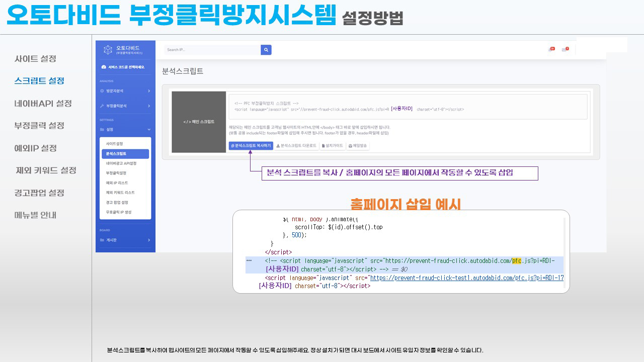Click the magnifier search button
The height and width of the screenshot is (362, 644).
266,50
